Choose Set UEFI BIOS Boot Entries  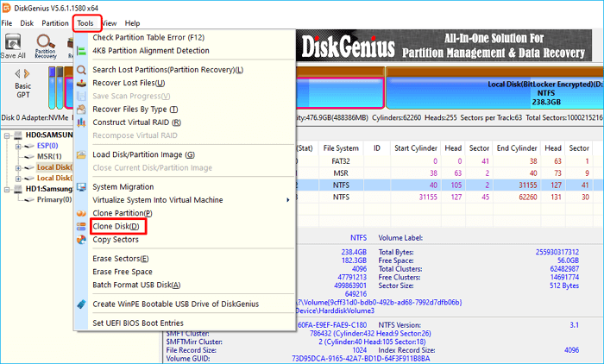[x=138, y=323]
